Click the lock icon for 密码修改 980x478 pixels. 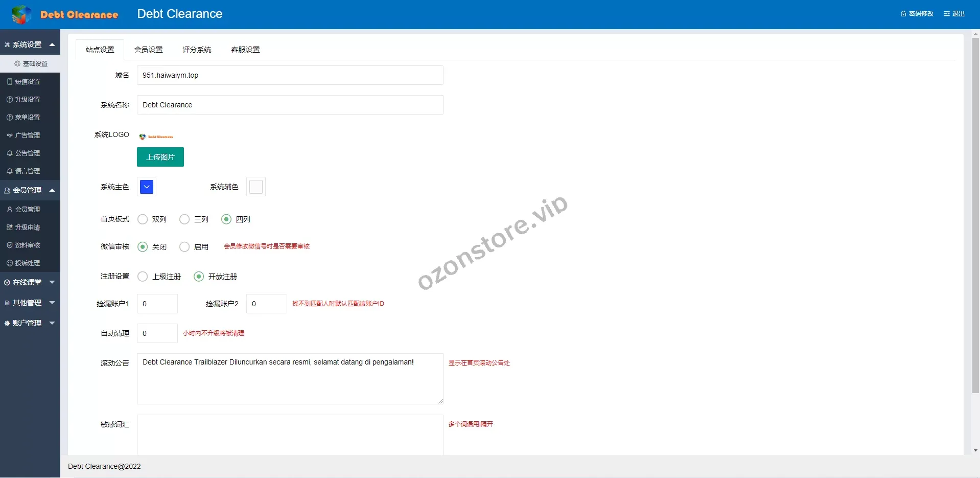tap(903, 14)
